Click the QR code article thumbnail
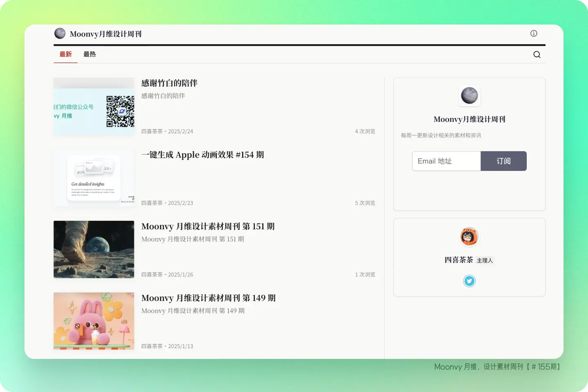 (94, 106)
